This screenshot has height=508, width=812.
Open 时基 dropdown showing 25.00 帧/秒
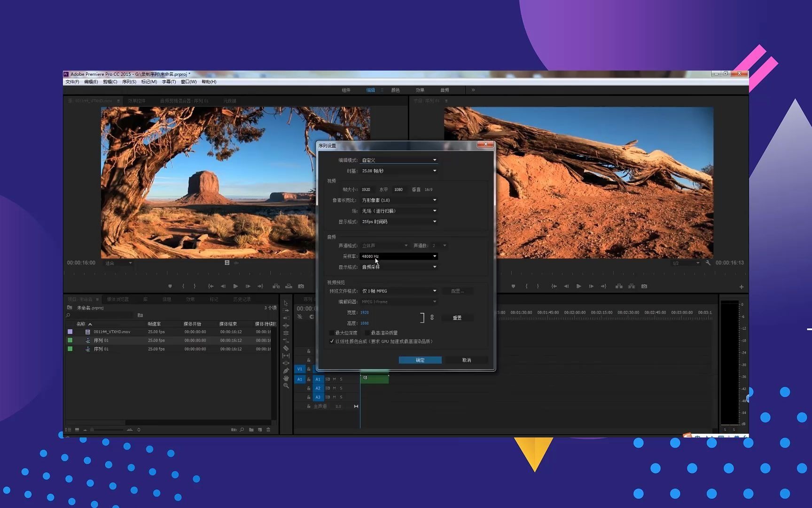[399, 171]
